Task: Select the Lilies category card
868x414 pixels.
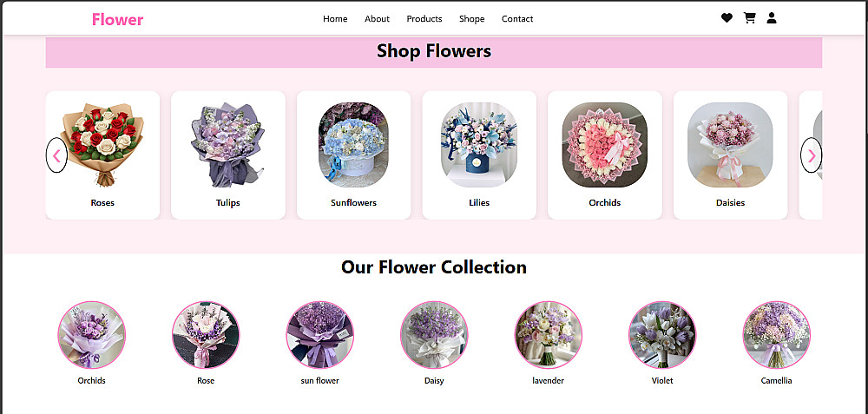Action: click(479, 155)
